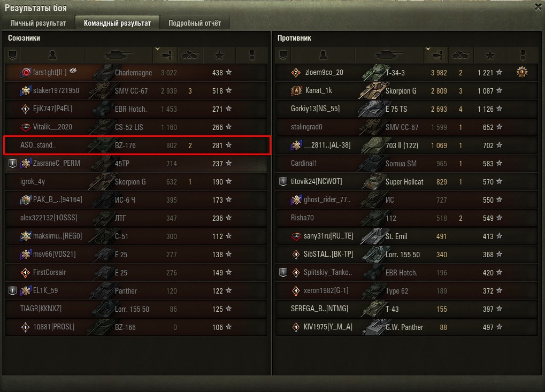The height and width of the screenshot is (392, 545).
Task: Sort allies by damage dealt column icon
Action: click(166, 55)
